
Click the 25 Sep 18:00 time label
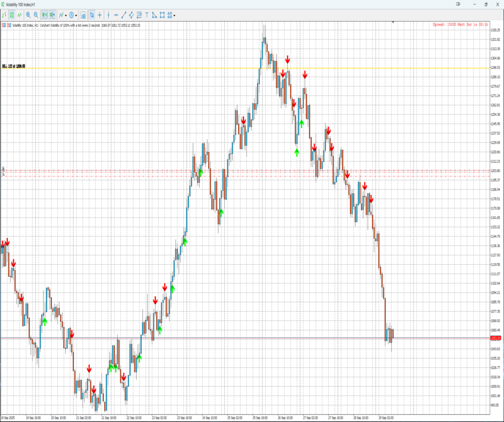click(260, 418)
